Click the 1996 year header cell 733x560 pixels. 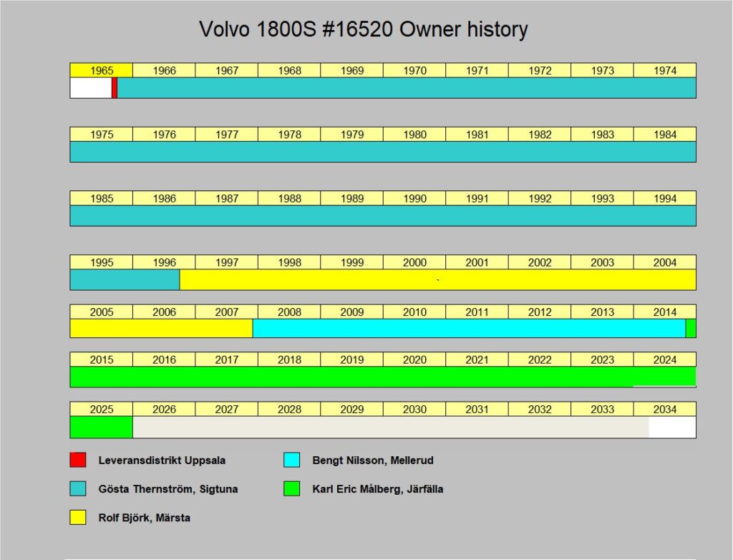coord(164,262)
